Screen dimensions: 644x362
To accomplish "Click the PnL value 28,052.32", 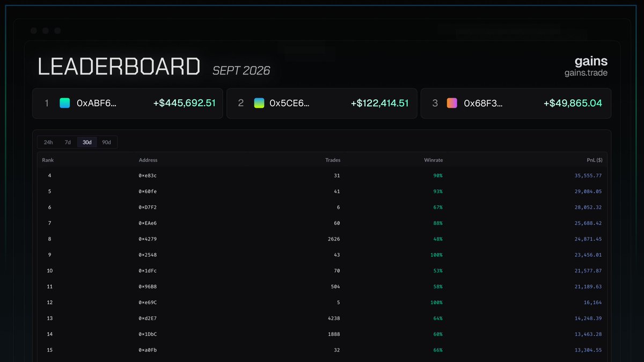I will 588,207.
